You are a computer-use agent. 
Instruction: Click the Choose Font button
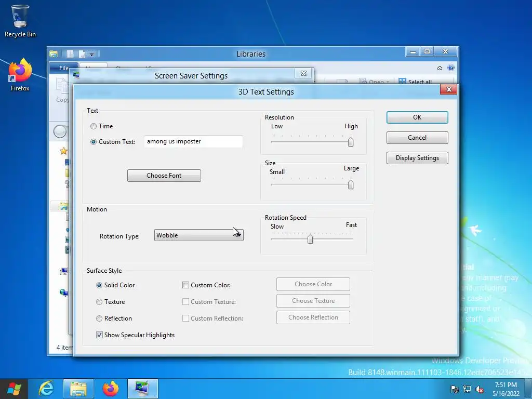164,176
